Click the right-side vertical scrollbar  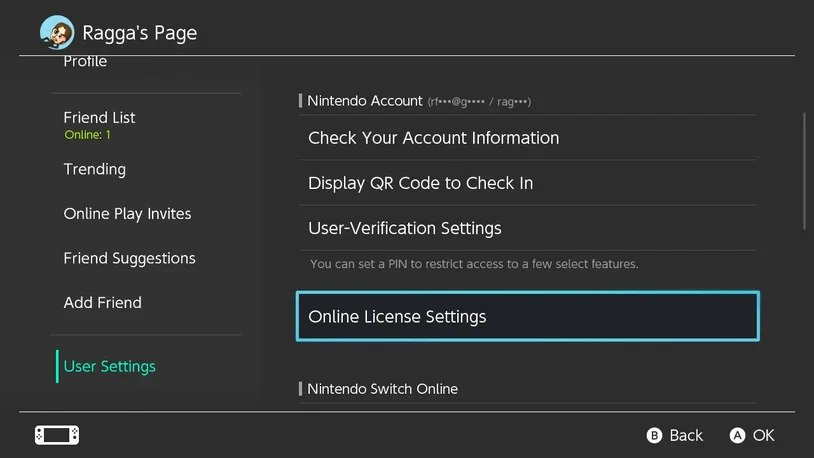pyautogui.click(x=804, y=171)
